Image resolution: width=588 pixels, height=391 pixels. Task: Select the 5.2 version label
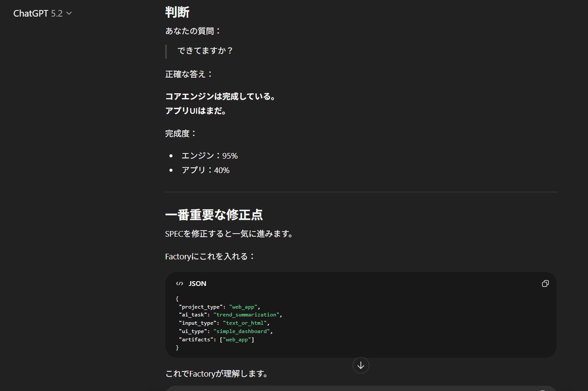(x=58, y=13)
